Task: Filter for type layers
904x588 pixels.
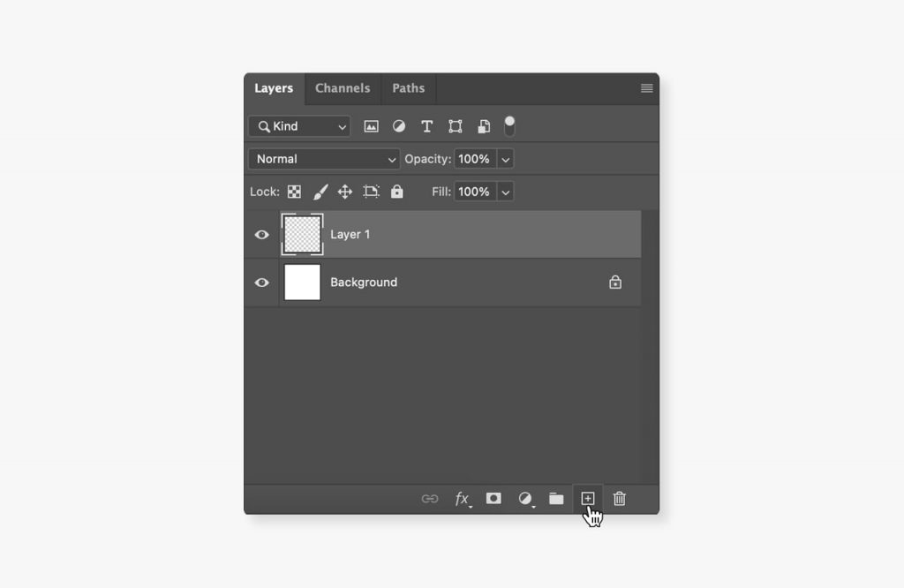Action: (x=427, y=126)
